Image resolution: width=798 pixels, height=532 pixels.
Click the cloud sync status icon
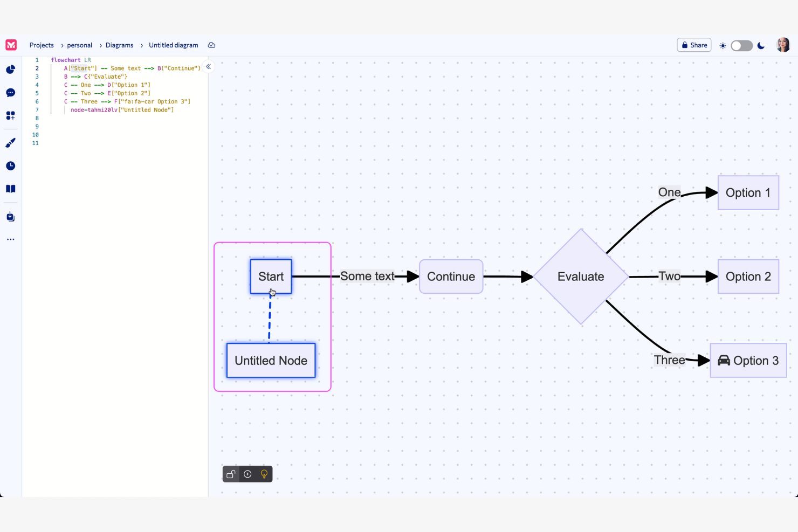[211, 45]
